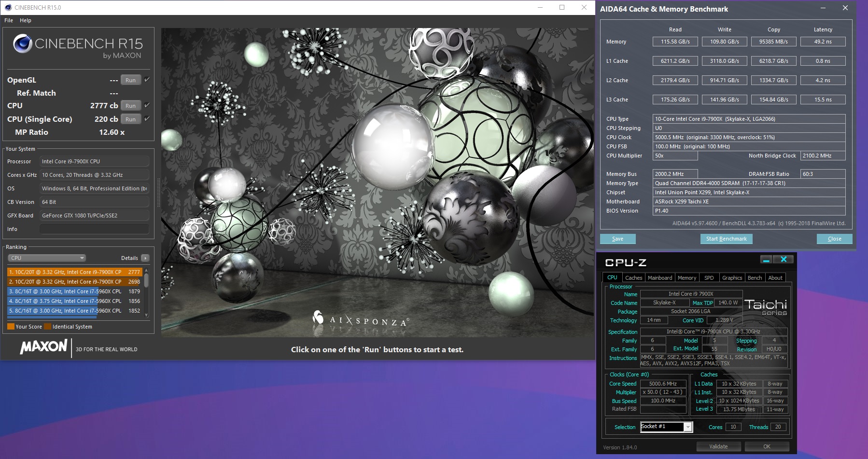Open the File menu in Cinebench
This screenshot has width=868, height=459.
tap(9, 20)
